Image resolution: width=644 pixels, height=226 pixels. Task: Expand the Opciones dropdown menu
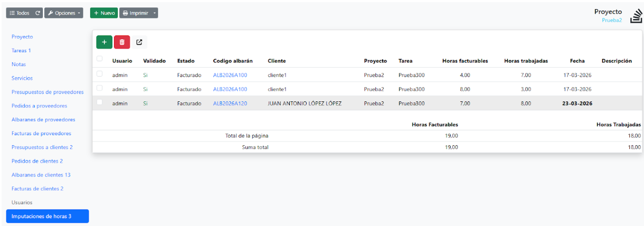point(63,13)
